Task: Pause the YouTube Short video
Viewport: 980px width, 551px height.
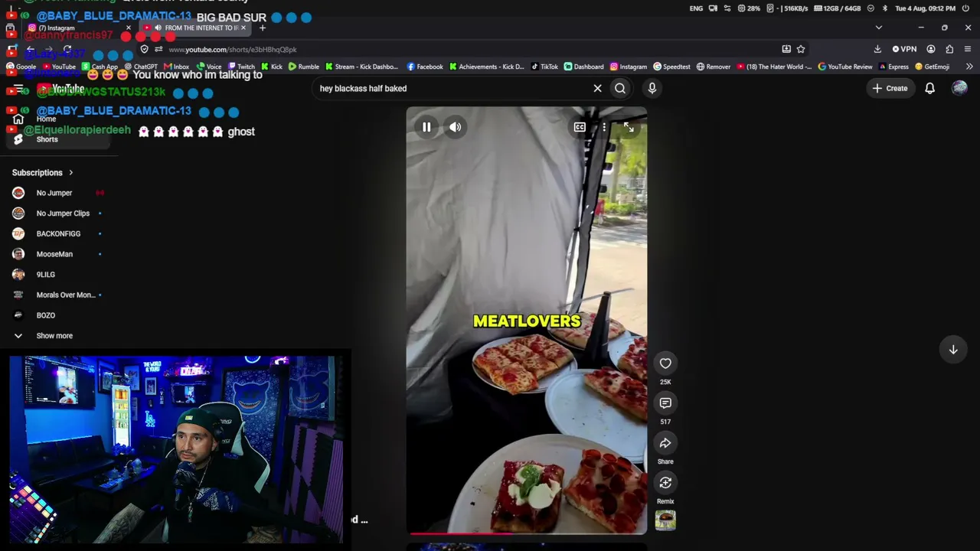Action: click(x=426, y=127)
